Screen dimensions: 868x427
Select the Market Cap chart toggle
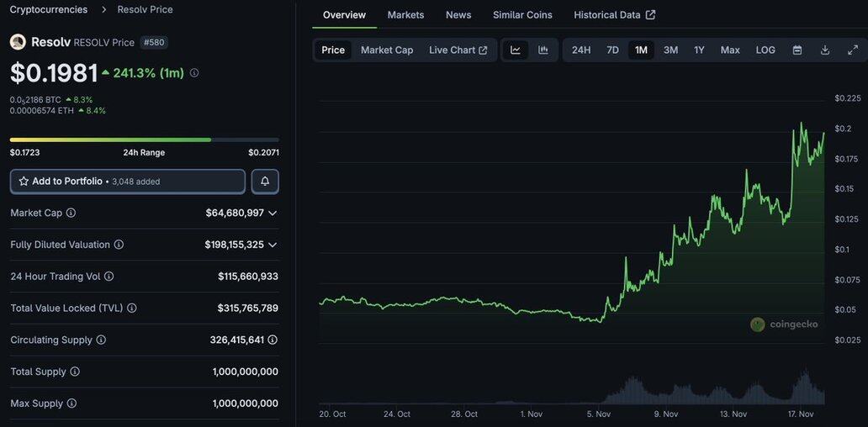click(387, 50)
